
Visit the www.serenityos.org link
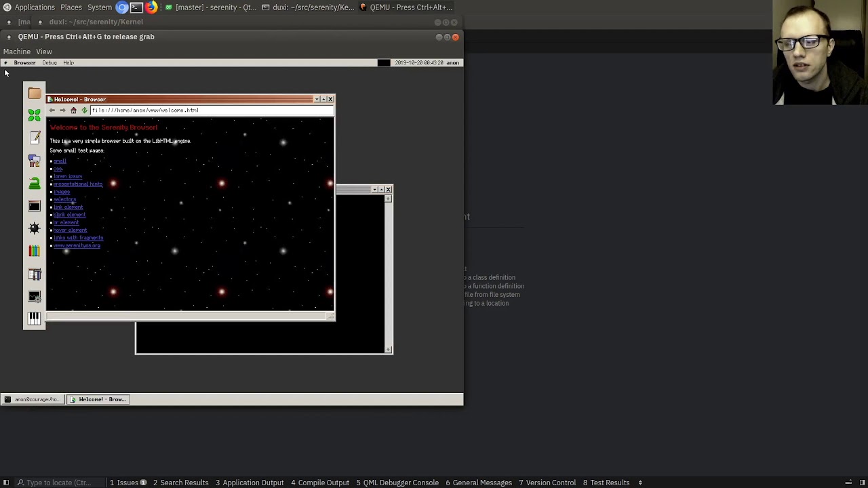[77, 245]
